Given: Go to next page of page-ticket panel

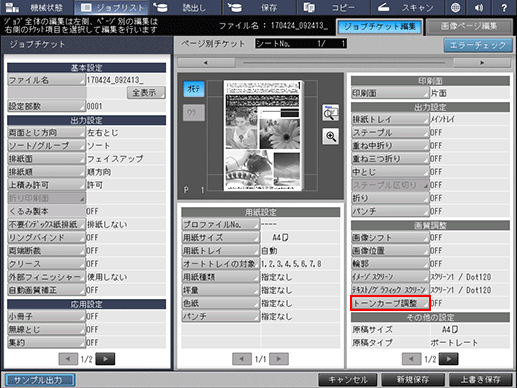Looking at the screenshot, I should point(448,359).
